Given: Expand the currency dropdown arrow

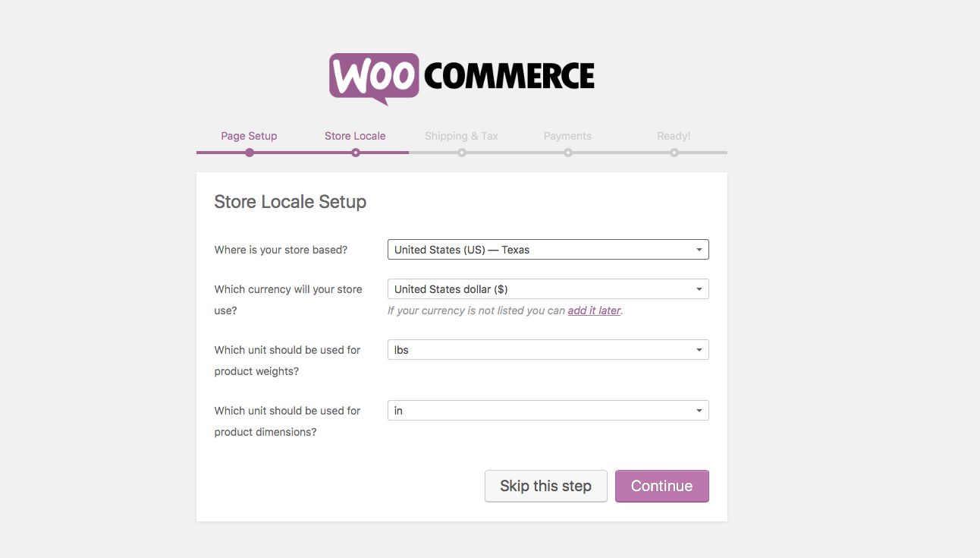Looking at the screenshot, I should [x=699, y=289].
